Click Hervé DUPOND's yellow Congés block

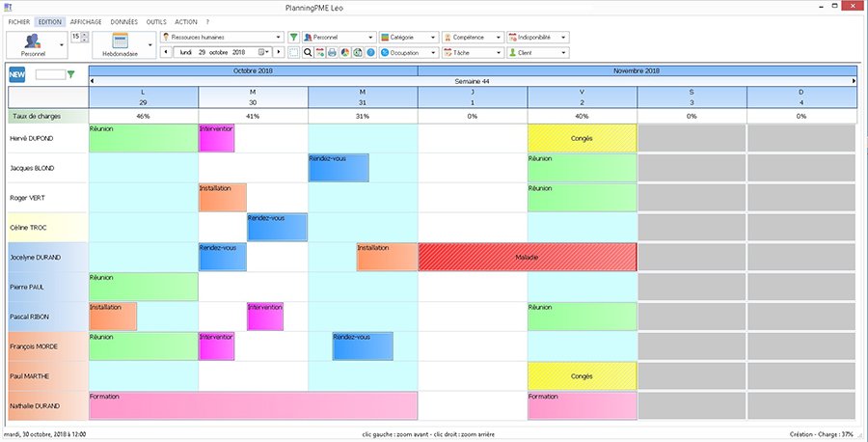pyautogui.click(x=582, y=138)
